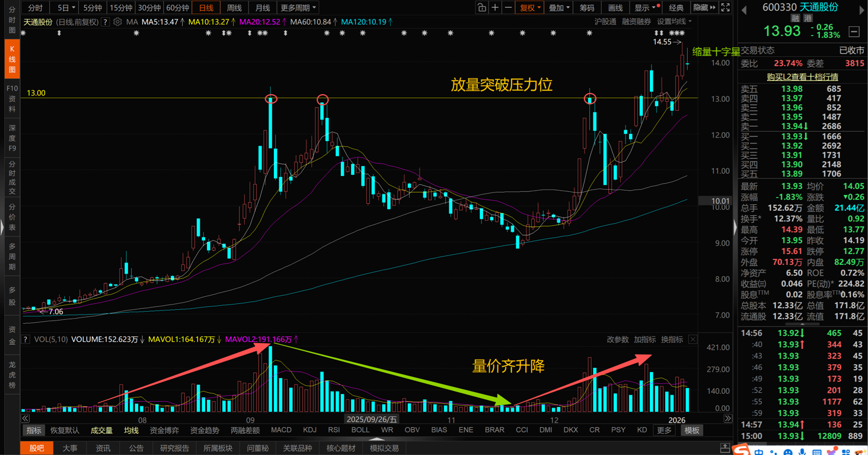Click 筹码 button
Image resolution: width=868 pixels, height=455 pixels.
[587, 8]
